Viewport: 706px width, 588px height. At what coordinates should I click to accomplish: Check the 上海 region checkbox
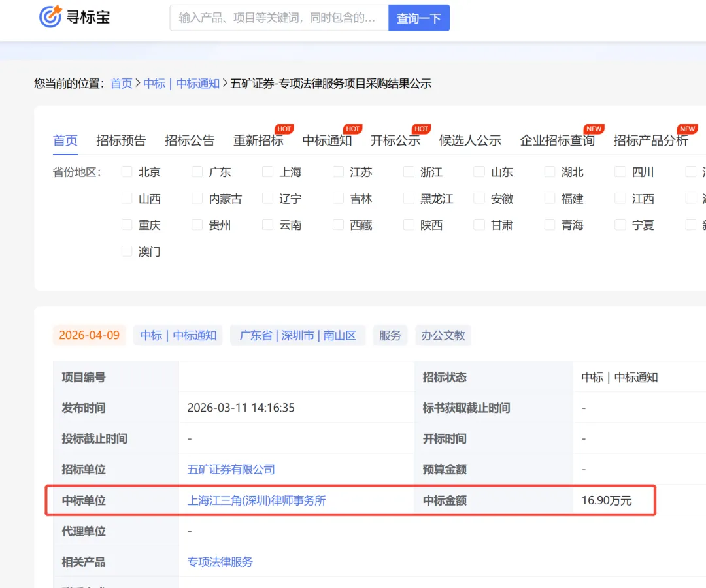268,172
